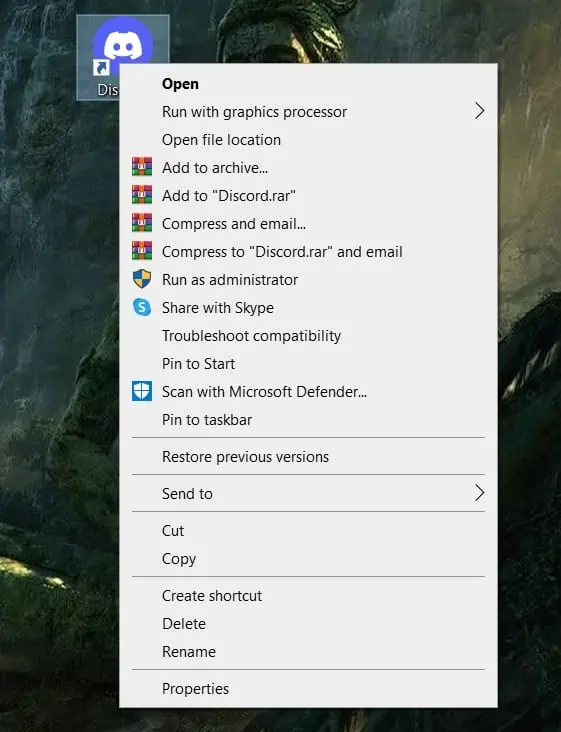Select Scan with Microsoft Defender...
The height and width of the screenshot is (732, 561).
[x=308, y=392]
